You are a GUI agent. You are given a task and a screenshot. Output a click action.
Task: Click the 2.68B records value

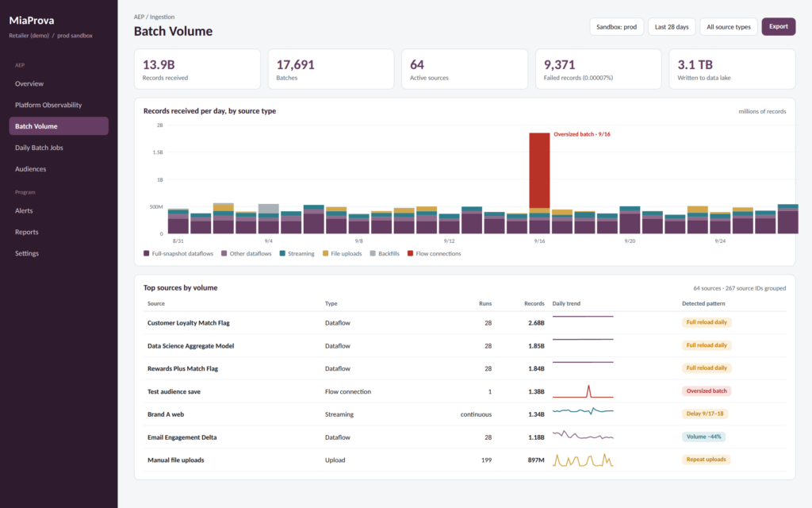pos(536,323)
